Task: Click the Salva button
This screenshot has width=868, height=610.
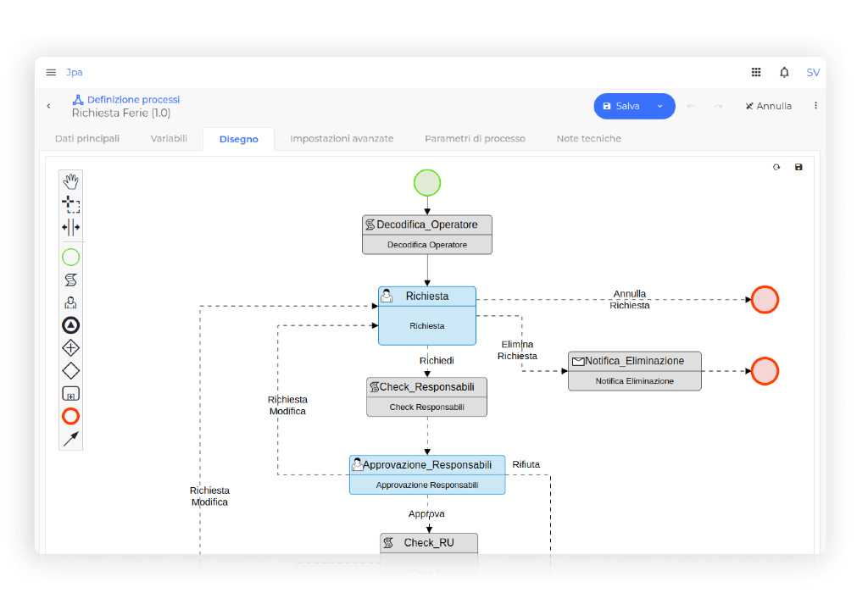Action: (622, 106)
